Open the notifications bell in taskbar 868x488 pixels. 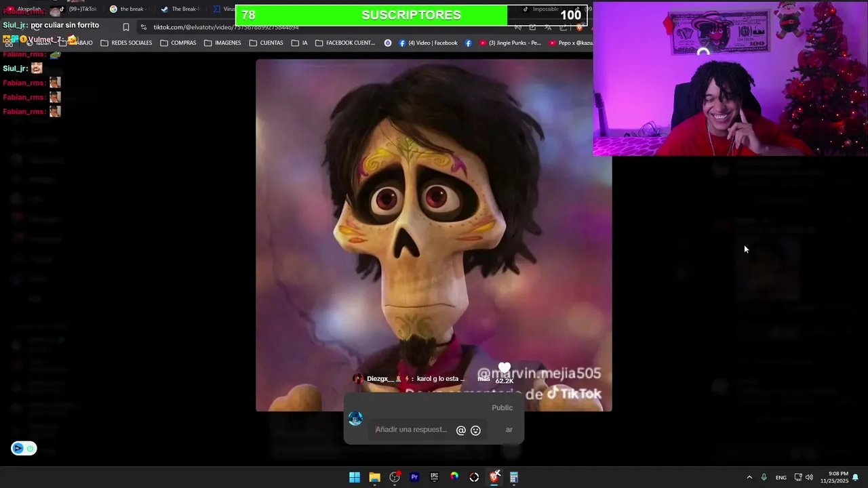[x=855, y=477]
